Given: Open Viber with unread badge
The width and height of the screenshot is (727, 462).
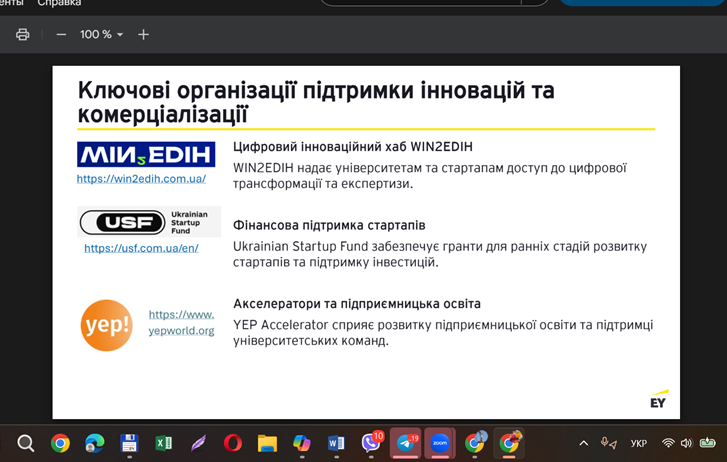Looking at the screenshot, I should click(371, 442).
